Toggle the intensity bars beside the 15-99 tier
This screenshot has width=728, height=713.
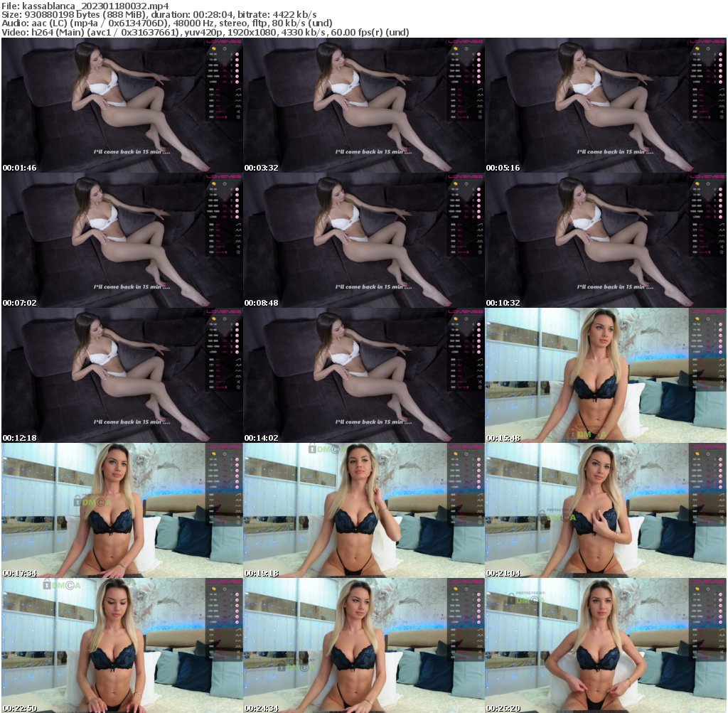point(231,59)
